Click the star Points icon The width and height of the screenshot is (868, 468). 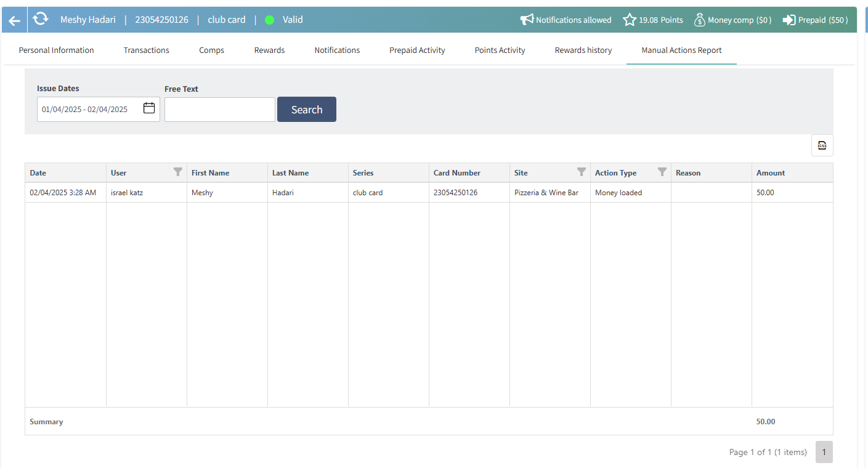click(629, 20)
